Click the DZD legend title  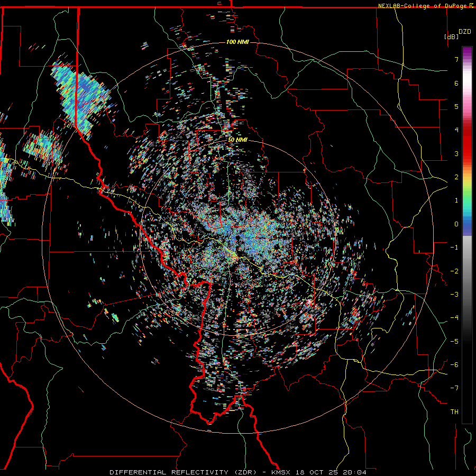(464, 32)
